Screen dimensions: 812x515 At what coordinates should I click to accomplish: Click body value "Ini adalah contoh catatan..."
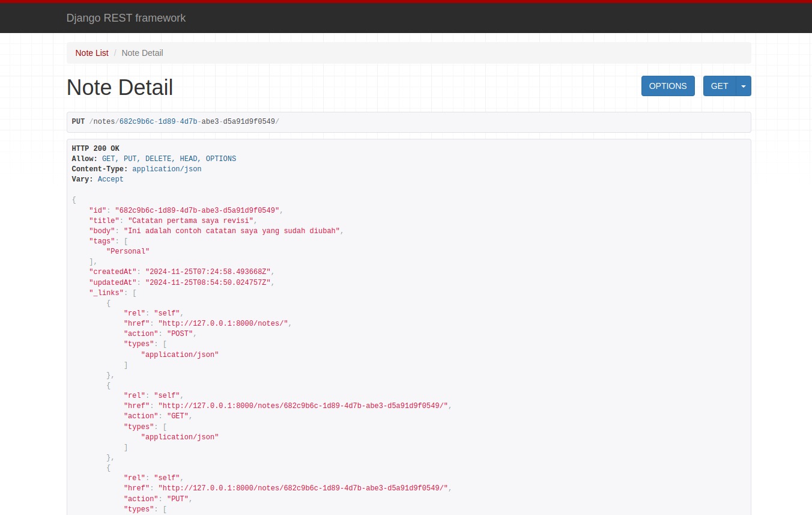232,231
